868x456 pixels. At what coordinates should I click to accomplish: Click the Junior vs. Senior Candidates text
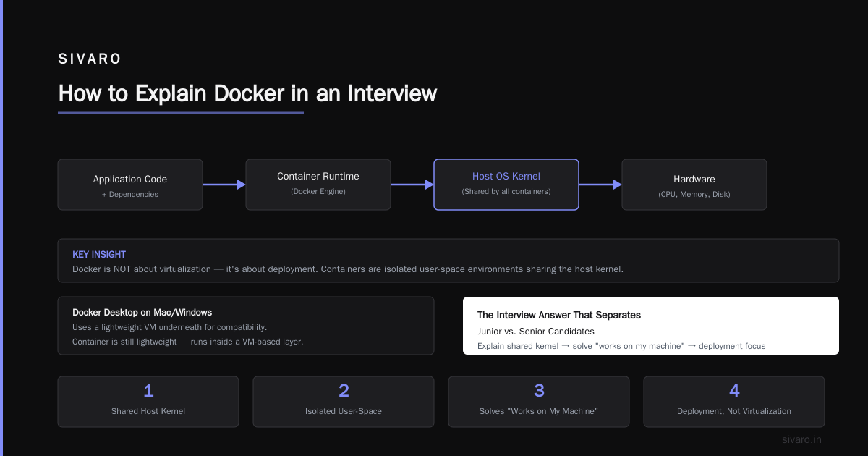click(536, 332)
